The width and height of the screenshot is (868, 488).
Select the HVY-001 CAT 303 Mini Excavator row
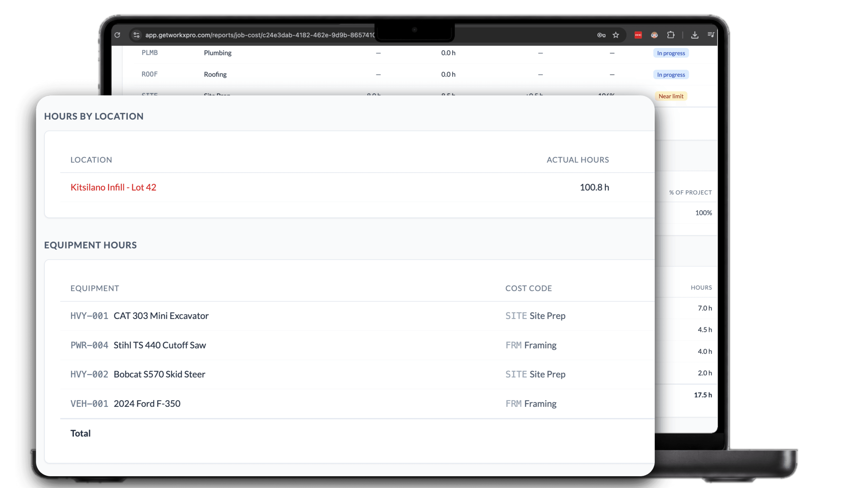[x=357, y=316]
